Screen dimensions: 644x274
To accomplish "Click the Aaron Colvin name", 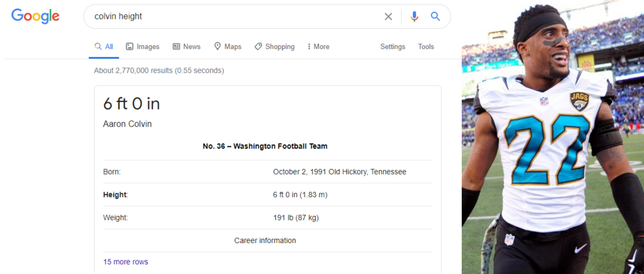I will (128, 124).
